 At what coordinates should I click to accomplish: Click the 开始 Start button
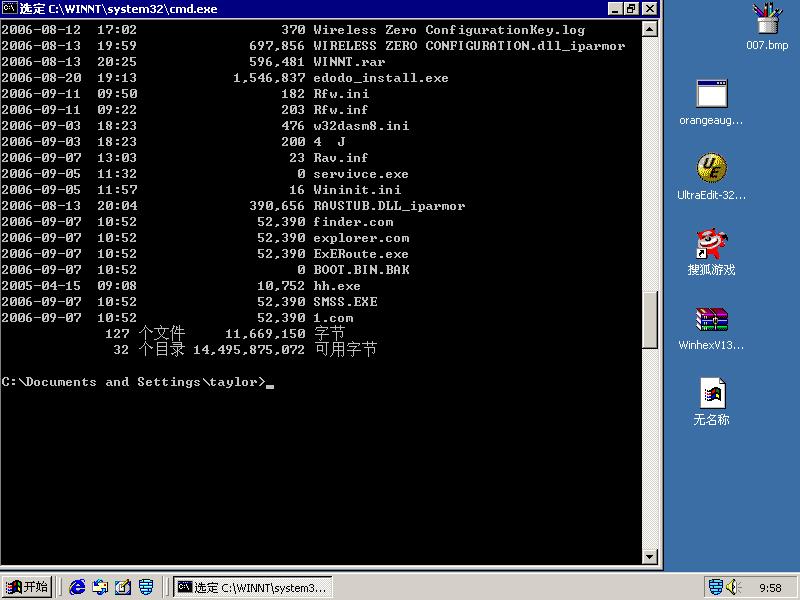click(27, 587)
